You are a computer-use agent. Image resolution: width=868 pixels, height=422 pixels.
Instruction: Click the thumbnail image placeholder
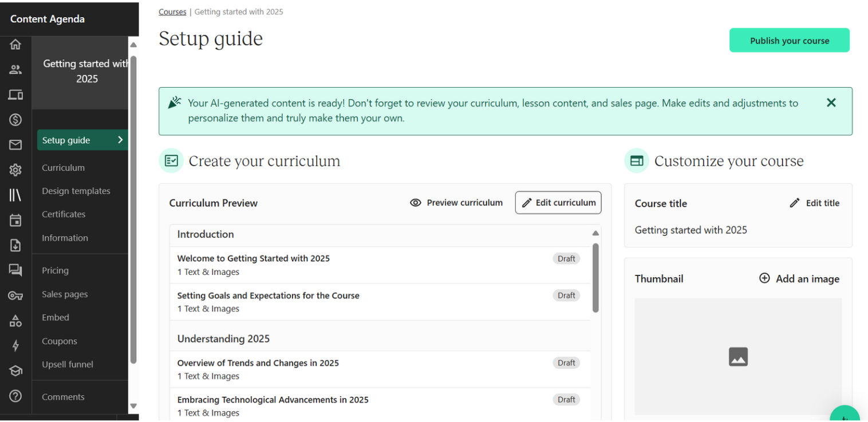tap(738, 356)
